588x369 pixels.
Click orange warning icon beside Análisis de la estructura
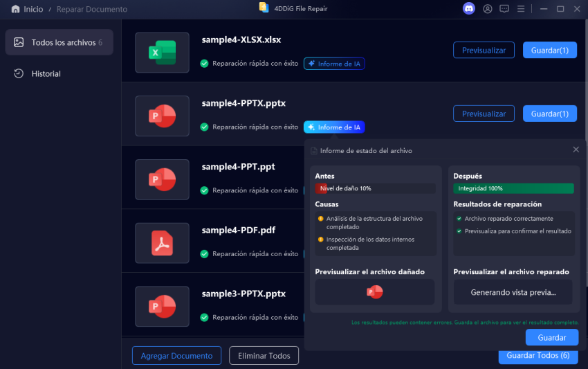point(320,219)
